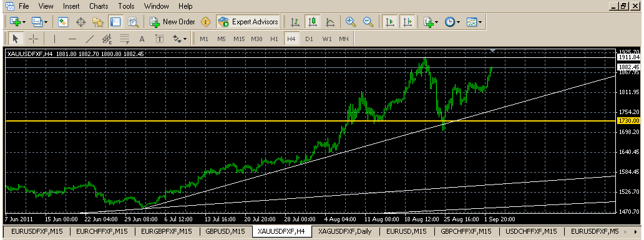Expand the new chart dropdown arrow
Viewport: 644px width, 240px height.
[x=24, y=22]
